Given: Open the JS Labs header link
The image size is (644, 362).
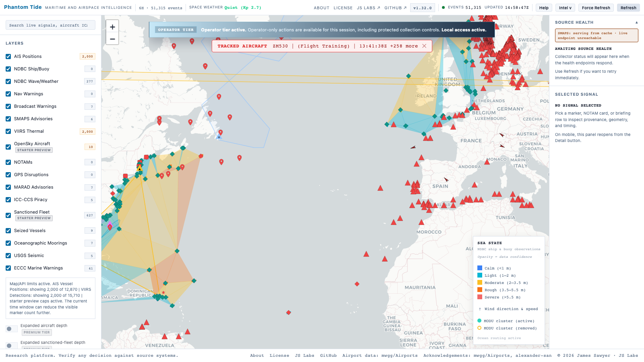Looking at the screenshot, I should click(368, 8).
